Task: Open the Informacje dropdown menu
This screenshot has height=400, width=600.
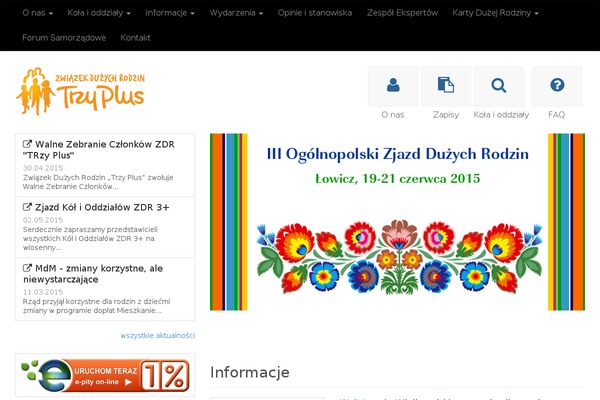Action: click(170, 13)
